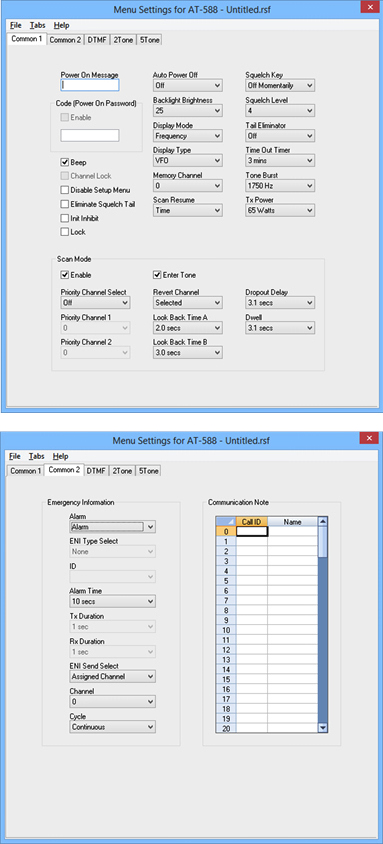Open Help menu in top window
This screenshot has height=844, width=383.
point(61,25)
